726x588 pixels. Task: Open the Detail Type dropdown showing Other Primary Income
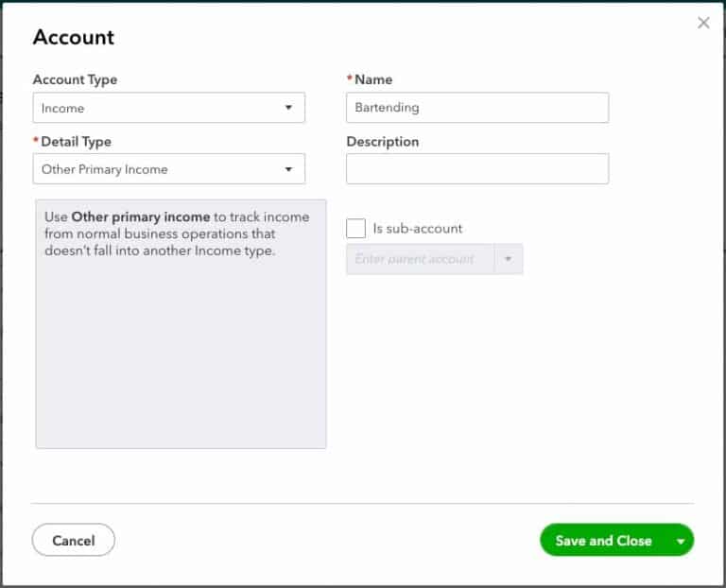click(169, 169)
